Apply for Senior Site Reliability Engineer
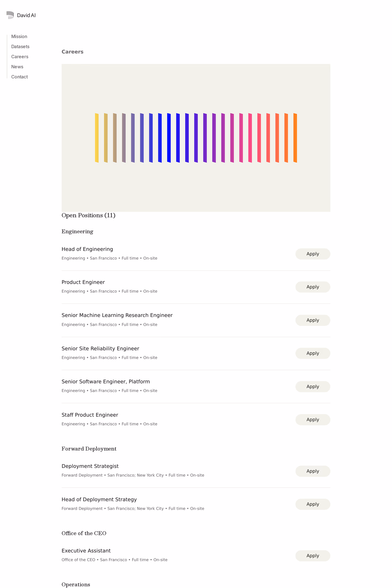Image resolution: width=392 pixels, height=588 pixels. (x=313, y=353)
